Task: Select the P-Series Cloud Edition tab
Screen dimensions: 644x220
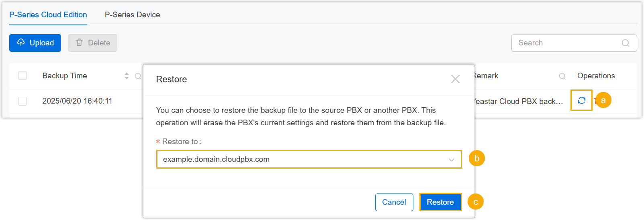Action: (x=48, y=15)
